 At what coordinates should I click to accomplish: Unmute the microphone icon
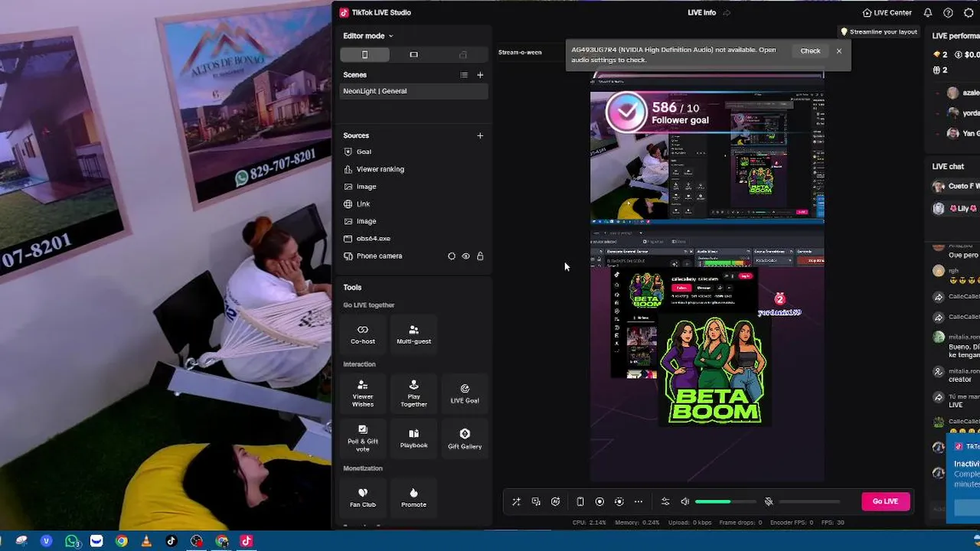coord(769,502)
